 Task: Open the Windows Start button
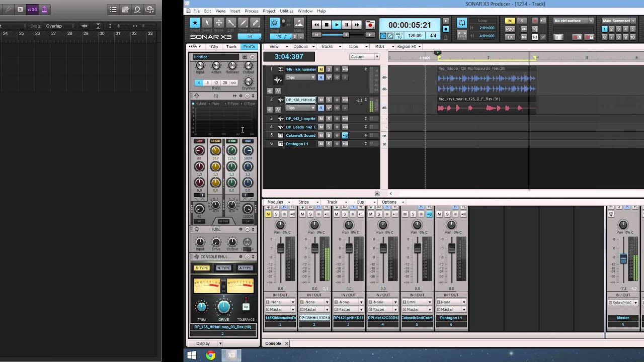pos(191,355)
